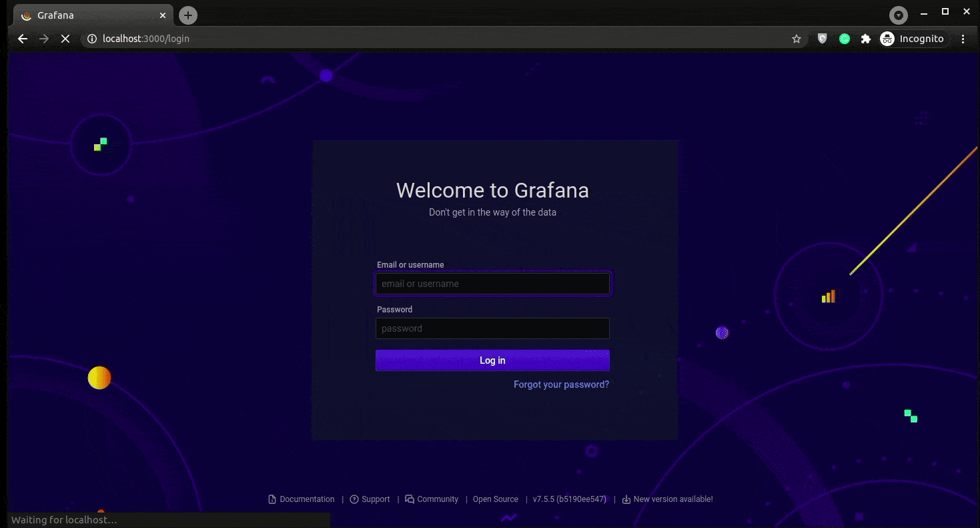Click the shield icon in the toolbar
This screenshot has width=980, height=528.
821,39
